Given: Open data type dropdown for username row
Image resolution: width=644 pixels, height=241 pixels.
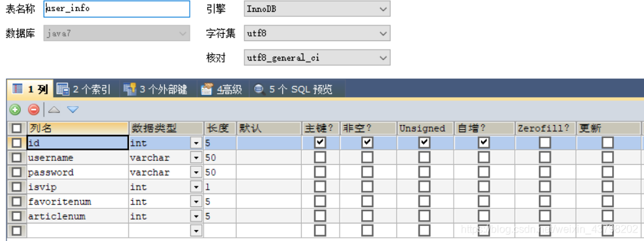Looking at the screenshot, I should [x=196, y=158].
